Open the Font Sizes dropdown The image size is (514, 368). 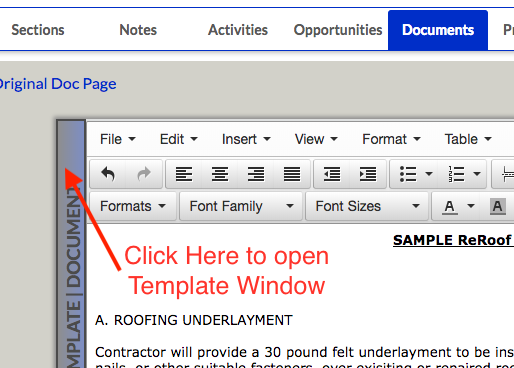(x=367, y=206)
